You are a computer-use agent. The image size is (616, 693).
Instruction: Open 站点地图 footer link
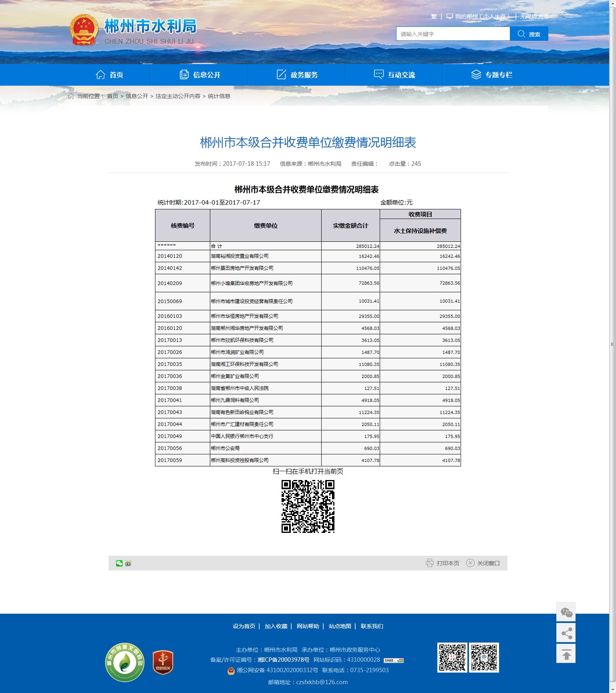click(x=340, y=626)
